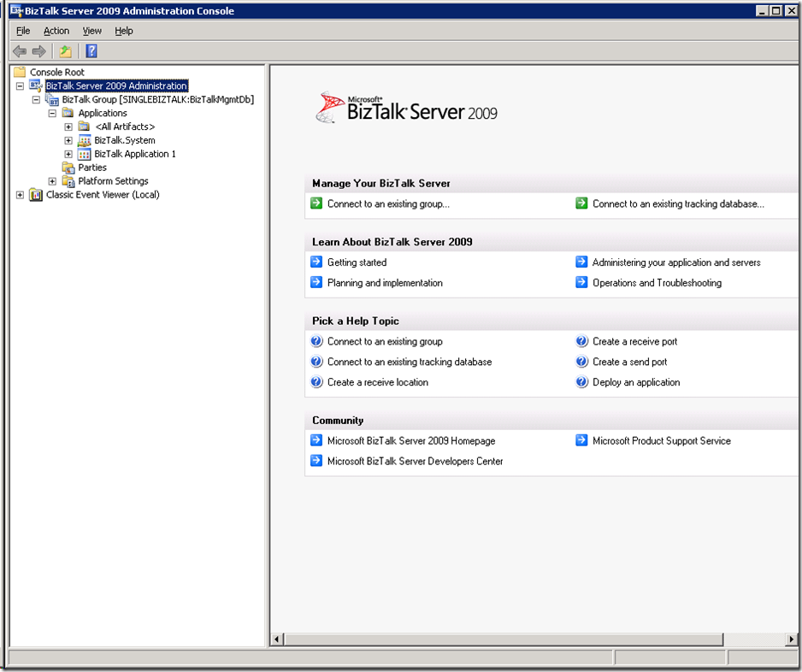802x672 pixels.
Task: Open the Action menu
Action: (x=56, y=31)
